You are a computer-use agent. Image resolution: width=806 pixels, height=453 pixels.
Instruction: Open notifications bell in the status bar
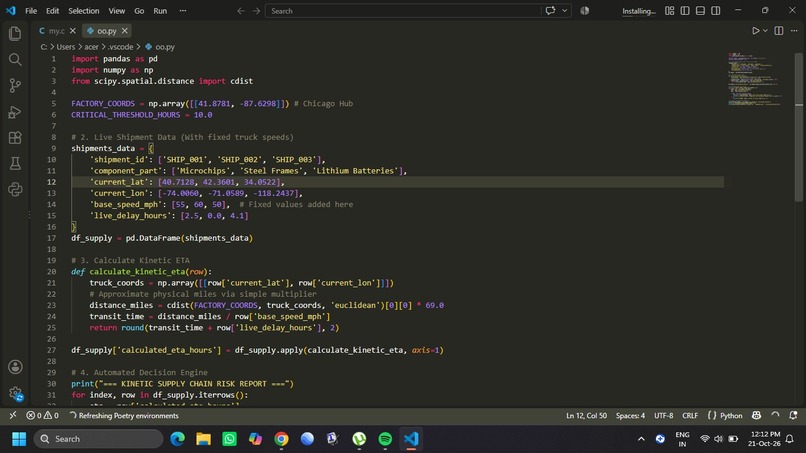click(x=793, y=415)
